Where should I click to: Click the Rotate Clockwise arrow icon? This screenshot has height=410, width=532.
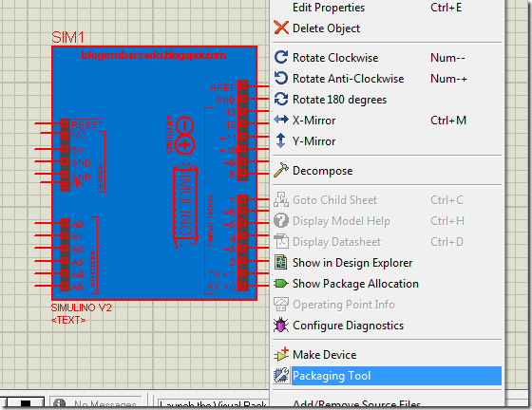click(x=281, y=57)
